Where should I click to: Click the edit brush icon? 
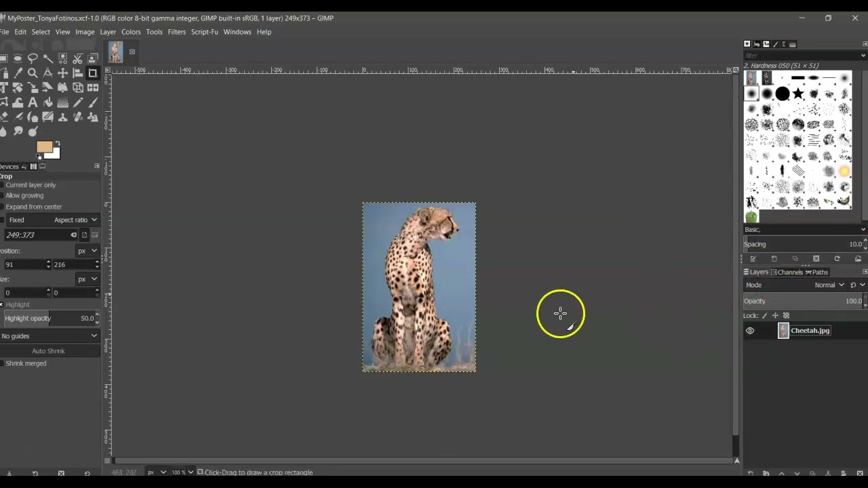[x=753, y=259]
